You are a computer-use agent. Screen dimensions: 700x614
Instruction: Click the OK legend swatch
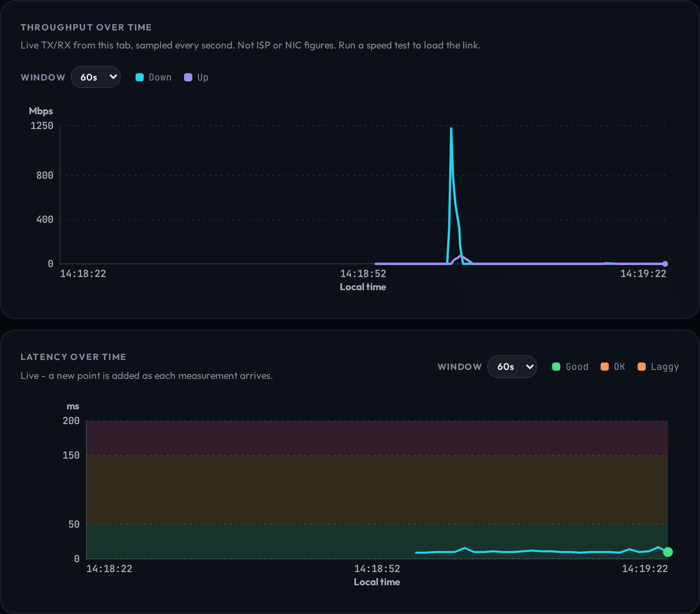pyautogui.click(x=605, y=367)
